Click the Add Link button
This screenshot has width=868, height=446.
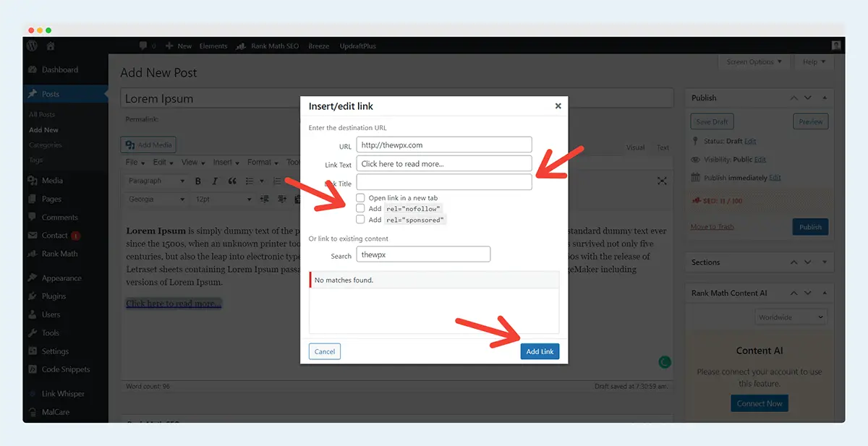tap(540, 351)
